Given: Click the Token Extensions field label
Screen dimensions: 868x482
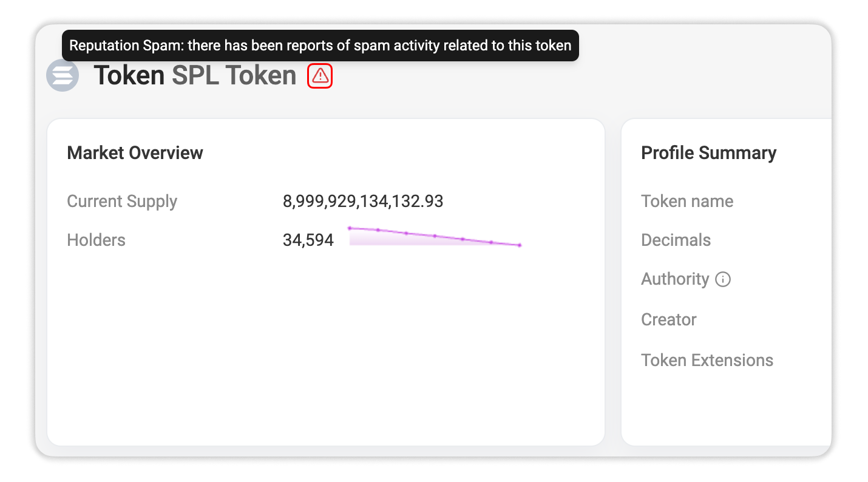Looking at the screenshot, I should pos(707,361).
